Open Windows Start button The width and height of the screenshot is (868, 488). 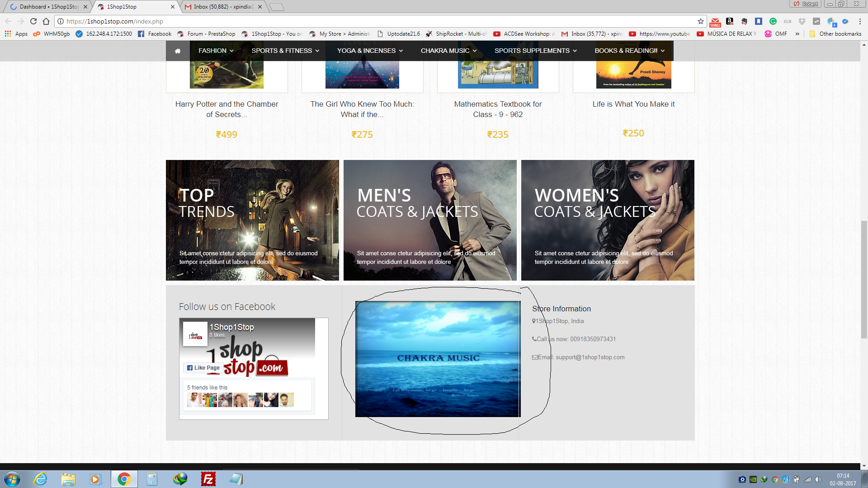tap(12, 479)
